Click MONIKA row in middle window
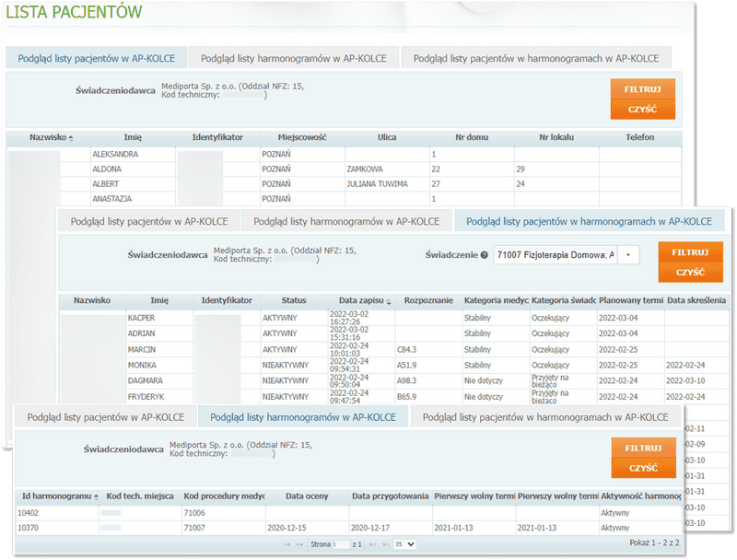 [142, 366]
